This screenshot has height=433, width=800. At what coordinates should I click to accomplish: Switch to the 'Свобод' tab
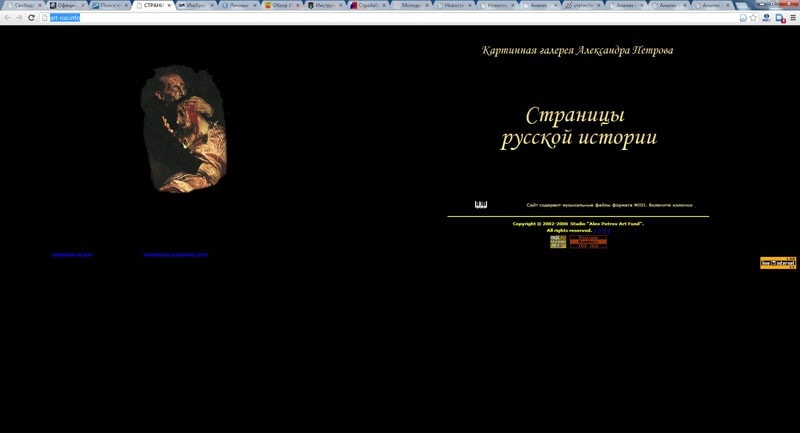(21, 5)
